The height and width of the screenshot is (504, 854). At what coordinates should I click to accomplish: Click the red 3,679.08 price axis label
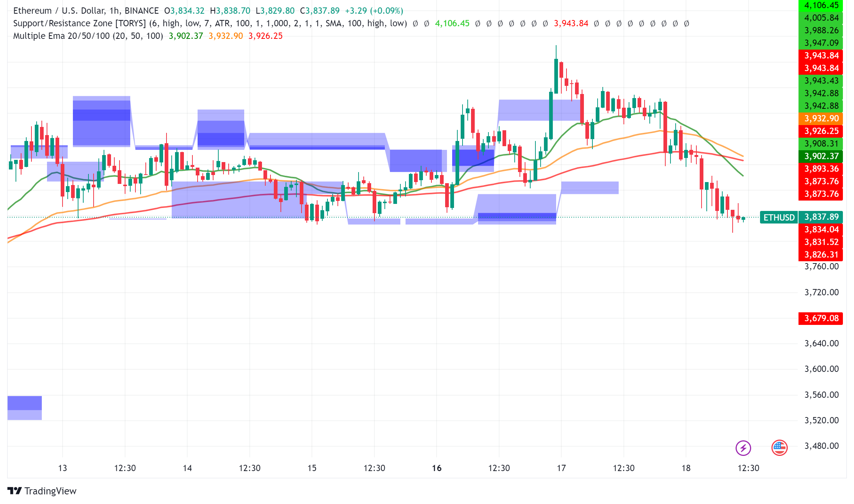click(821, 318)
